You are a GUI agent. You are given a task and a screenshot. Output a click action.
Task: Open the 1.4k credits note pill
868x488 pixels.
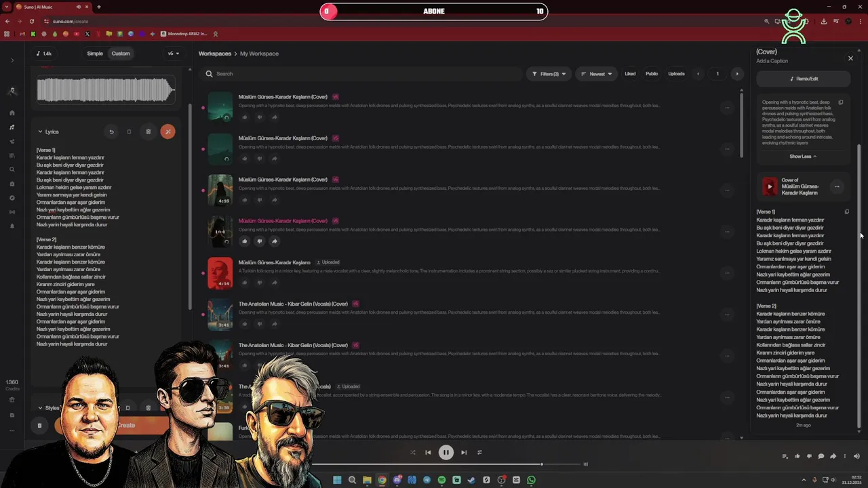[x=44, y=54]
